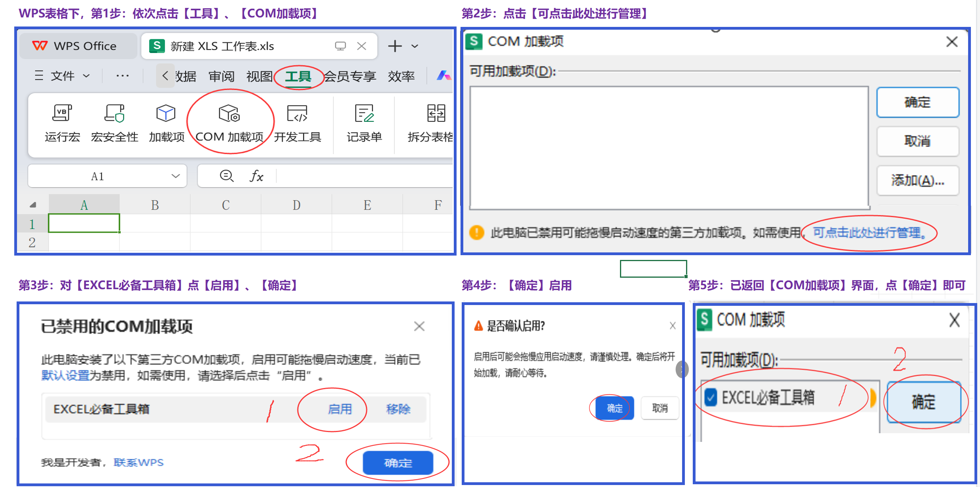Click the fx insert function icon

(x=256, y=176)
